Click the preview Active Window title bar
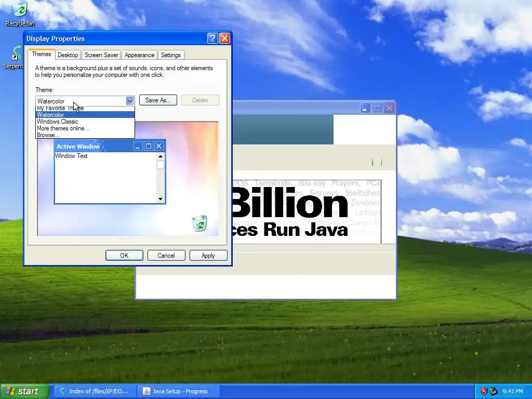The width and height of the screenshot is (532, 399). coord(110,146)
